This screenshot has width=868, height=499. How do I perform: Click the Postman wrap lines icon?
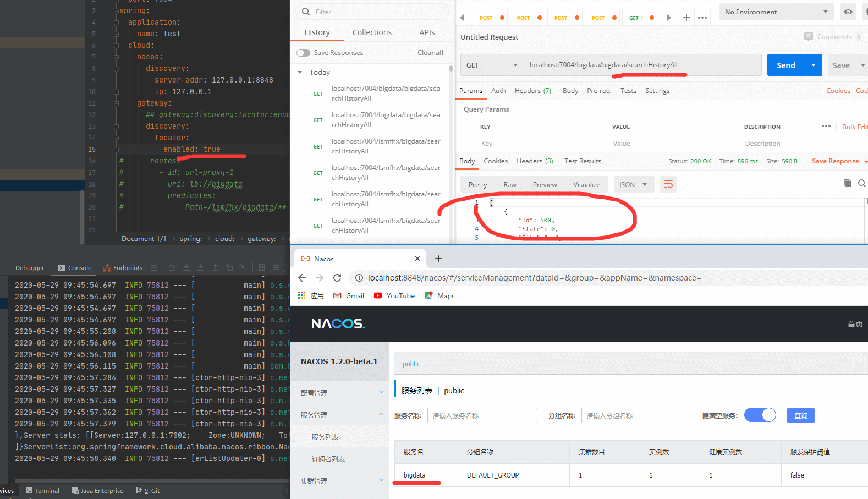tap(668, 184)
